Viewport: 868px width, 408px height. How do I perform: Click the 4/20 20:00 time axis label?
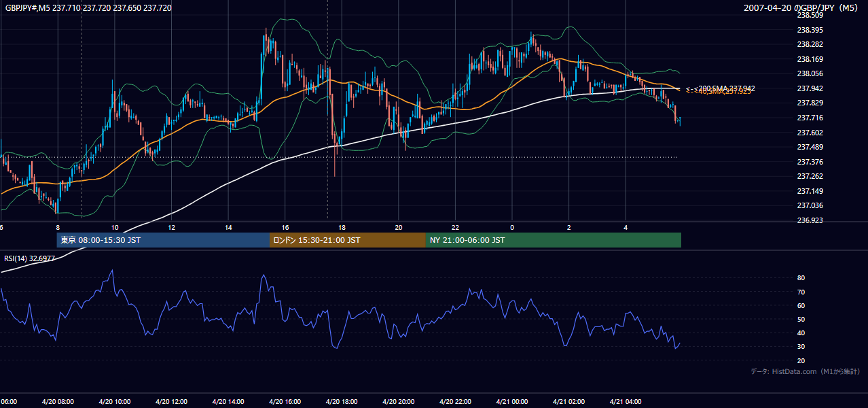(x=398, y=402)
